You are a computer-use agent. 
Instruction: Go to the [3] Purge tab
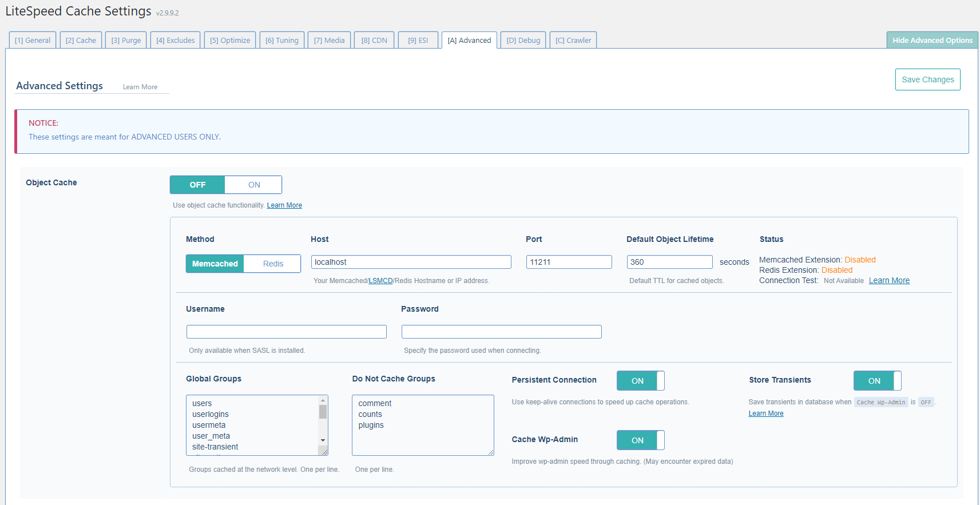(126, 40)
